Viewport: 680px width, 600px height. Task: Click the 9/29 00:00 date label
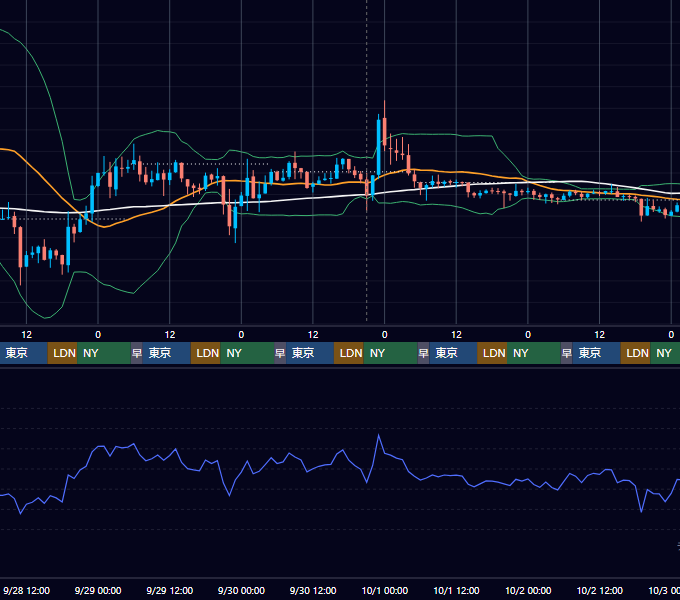pos(98,590)
